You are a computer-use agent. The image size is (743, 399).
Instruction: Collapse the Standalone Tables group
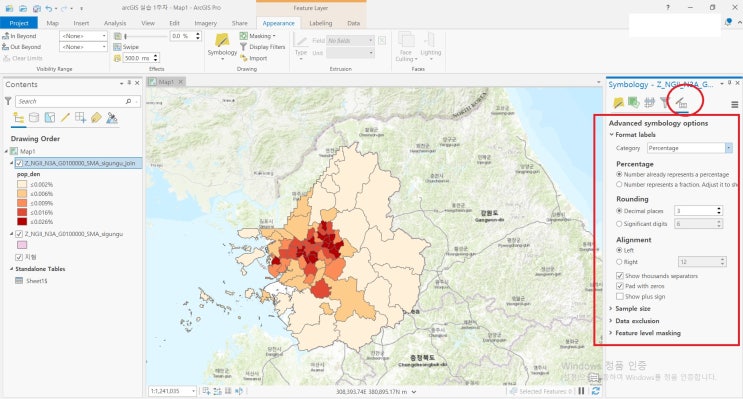[x=12, y=269]
